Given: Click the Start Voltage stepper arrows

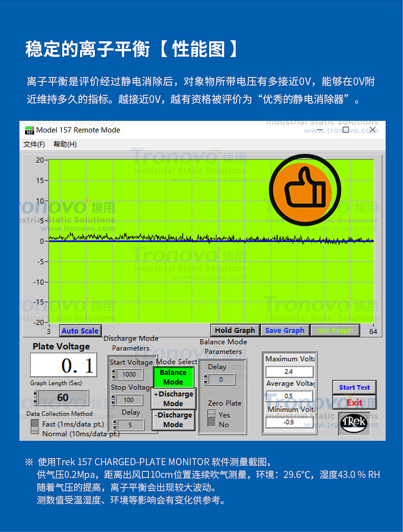Looking at the screenshot, I should point(113,374).
